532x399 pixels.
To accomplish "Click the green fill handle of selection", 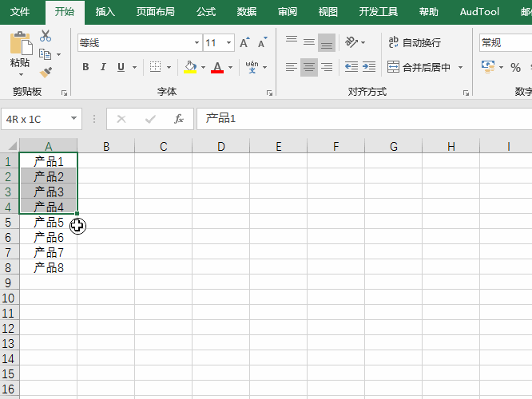I will (x=77, y=214).
